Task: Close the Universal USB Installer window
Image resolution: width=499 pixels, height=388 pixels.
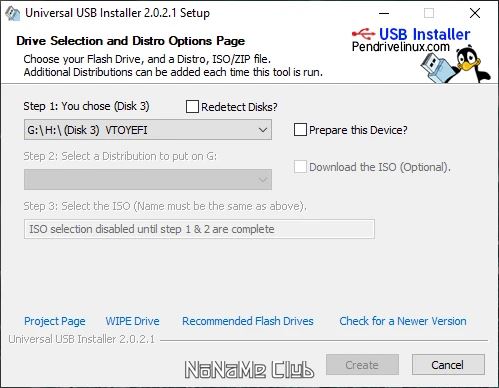Action: coord(474,13)
